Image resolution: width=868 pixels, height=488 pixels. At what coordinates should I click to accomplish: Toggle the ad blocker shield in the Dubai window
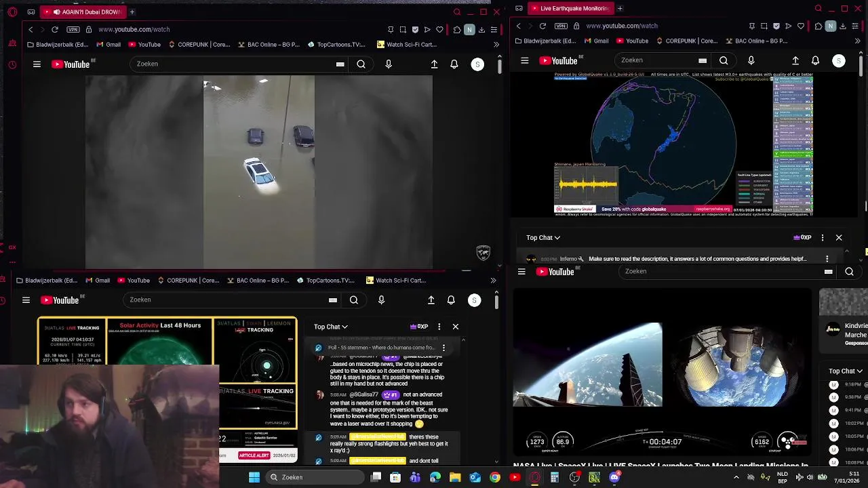tap(415, 30)
